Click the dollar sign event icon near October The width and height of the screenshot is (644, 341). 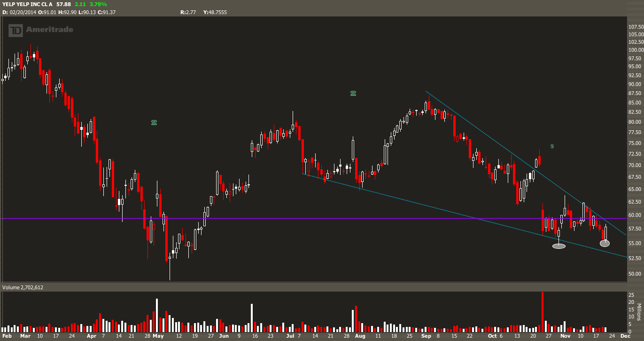coord(552,146)
